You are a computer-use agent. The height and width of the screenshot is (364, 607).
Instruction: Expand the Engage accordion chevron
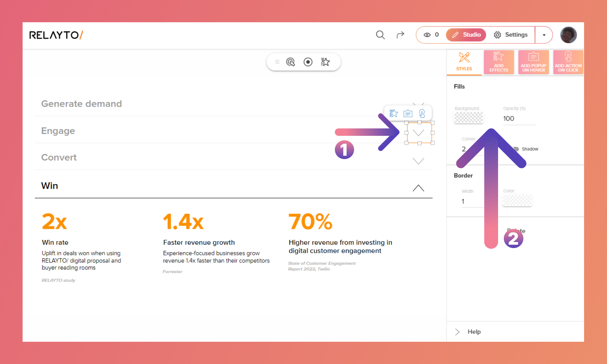[x=418, y=133]
